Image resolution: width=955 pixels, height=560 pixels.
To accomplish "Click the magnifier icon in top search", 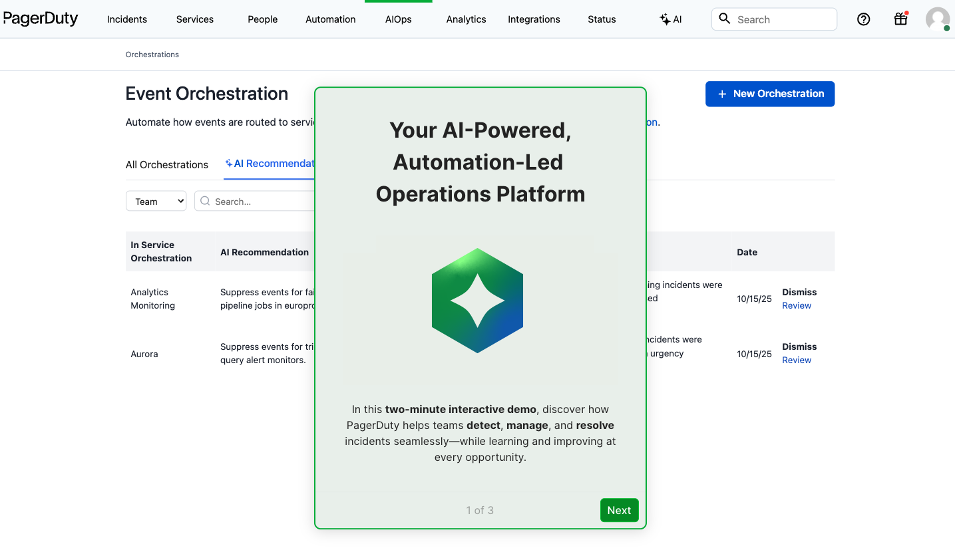I will coord(725,19).
